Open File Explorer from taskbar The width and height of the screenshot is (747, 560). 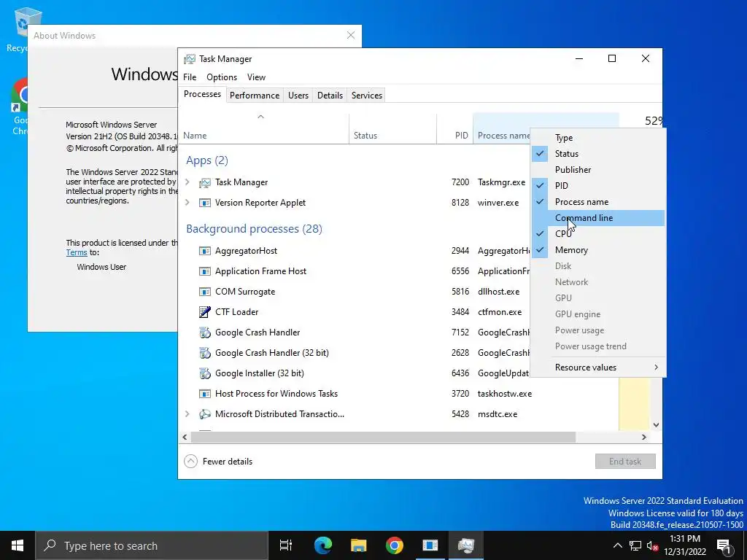(x=358, y=545)
